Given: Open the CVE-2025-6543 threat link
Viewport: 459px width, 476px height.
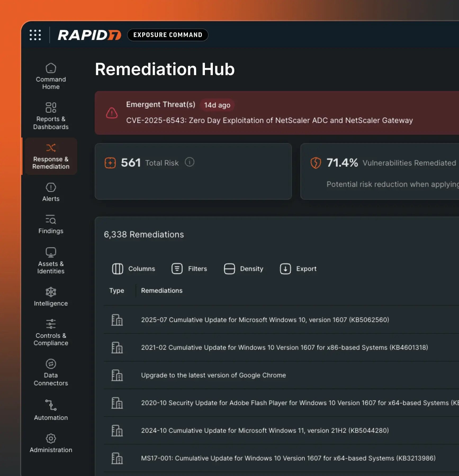Looking at the screenshot, I should [x=269, y=120].
